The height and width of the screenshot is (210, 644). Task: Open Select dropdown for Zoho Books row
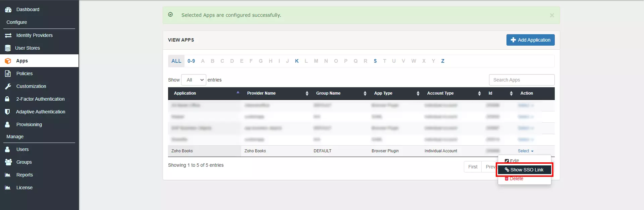click(x=526, y=151)
